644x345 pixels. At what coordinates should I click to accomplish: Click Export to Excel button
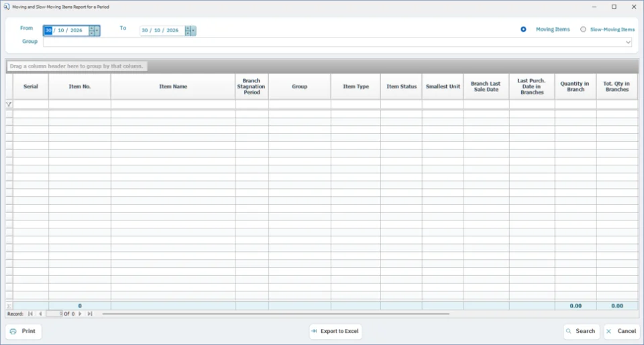coord(335,331)
